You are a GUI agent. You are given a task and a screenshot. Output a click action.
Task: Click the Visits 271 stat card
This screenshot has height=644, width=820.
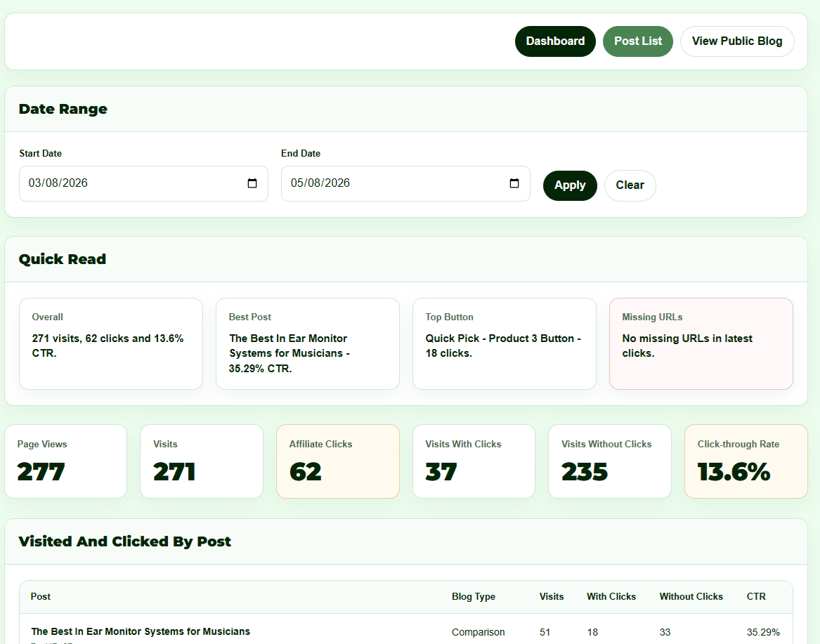202,461
